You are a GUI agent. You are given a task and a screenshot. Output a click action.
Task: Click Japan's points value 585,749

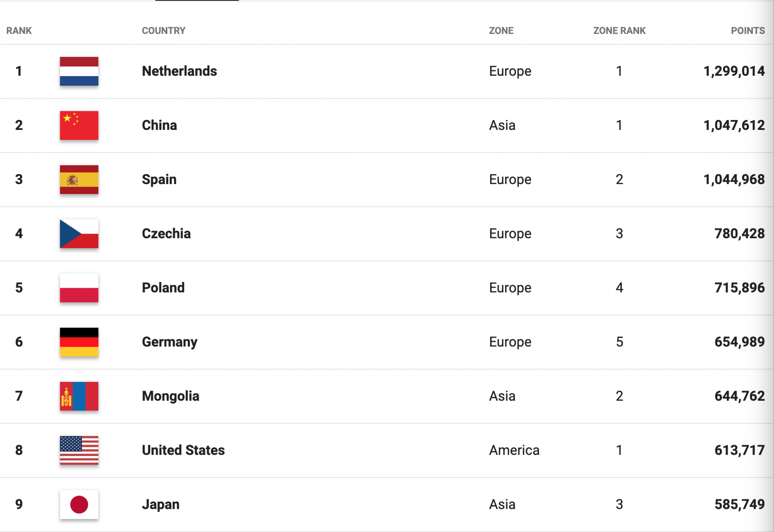coord(740,504)
